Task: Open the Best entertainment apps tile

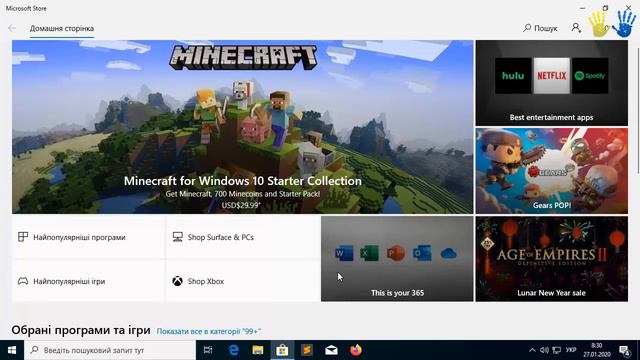Action: pos(551,83)
